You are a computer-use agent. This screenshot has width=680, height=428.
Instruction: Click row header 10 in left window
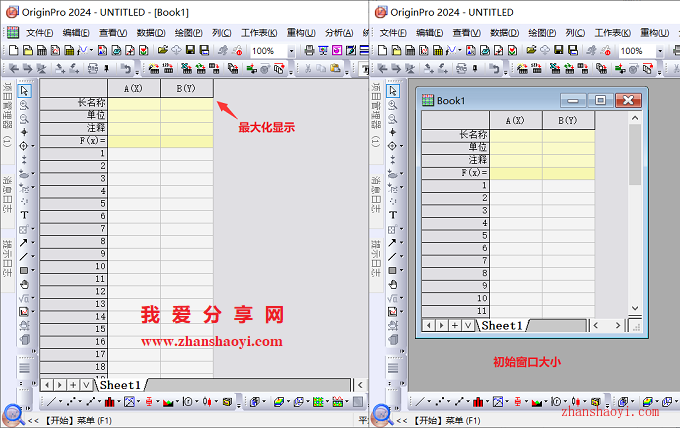click(73, 266)
